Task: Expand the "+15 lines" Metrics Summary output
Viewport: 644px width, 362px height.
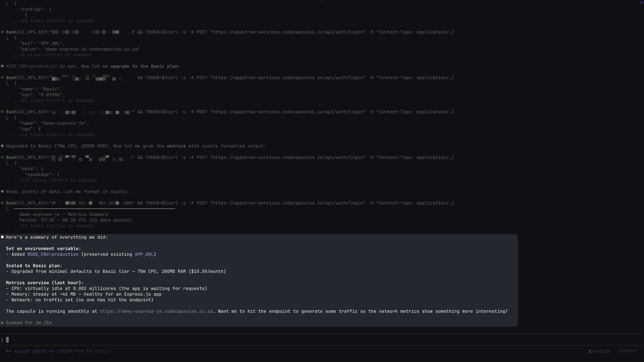Action: pyautogui.click(x=57, y=226)
